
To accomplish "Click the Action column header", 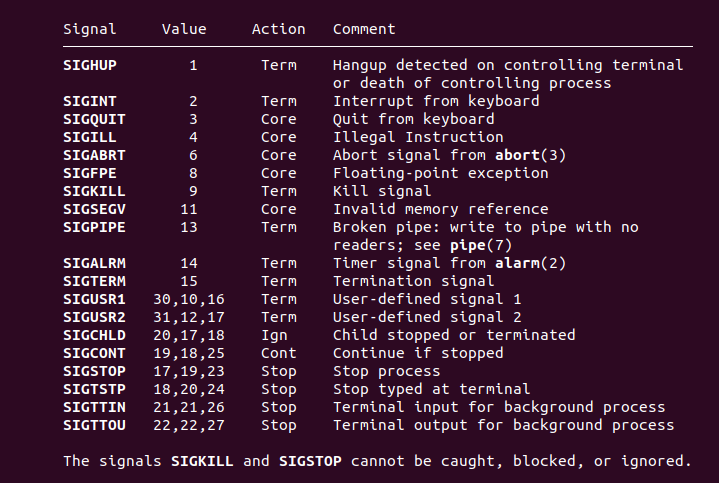I will [278, 29].
